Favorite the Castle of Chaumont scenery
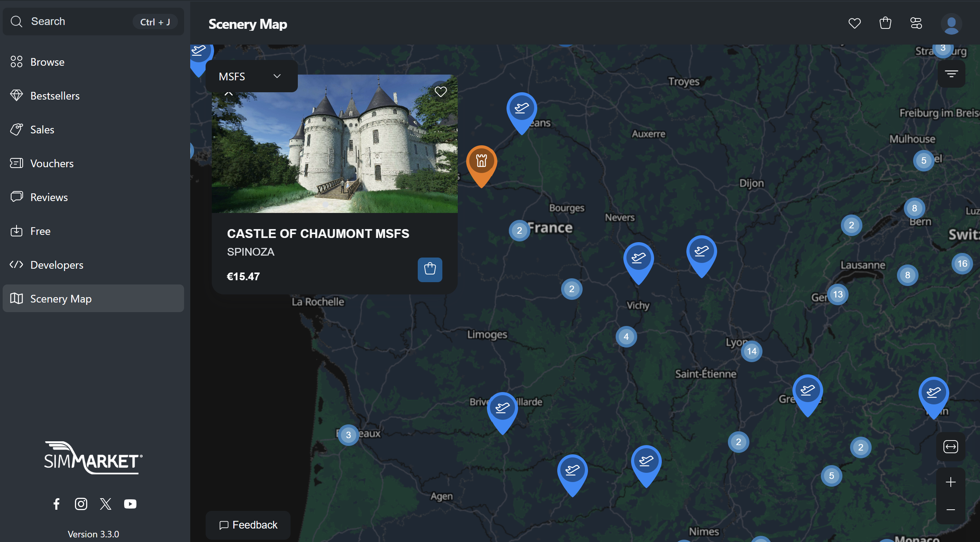 (x=440, y=92)
